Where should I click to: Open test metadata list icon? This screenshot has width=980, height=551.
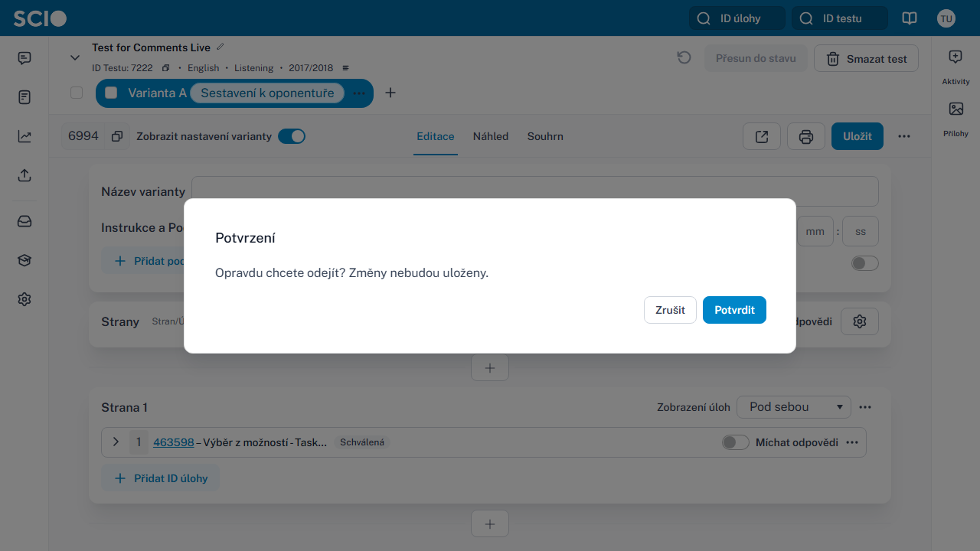[345, 68]
